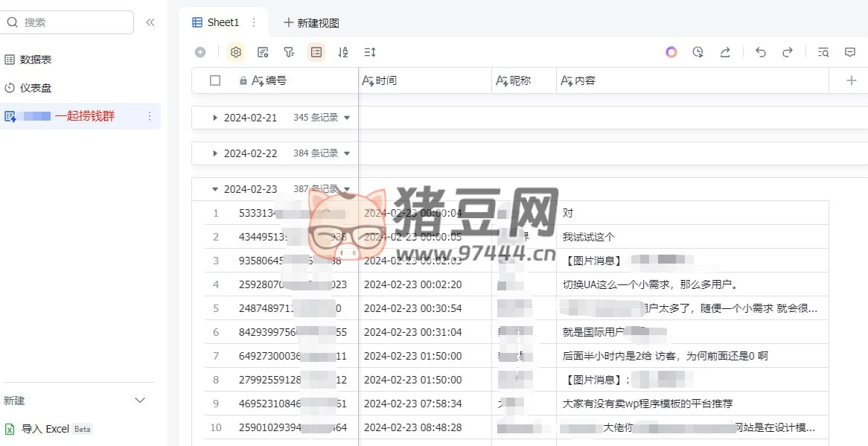Click the row height icon
Viewport: 868px width, 446px height.
(x=370, y=52)
